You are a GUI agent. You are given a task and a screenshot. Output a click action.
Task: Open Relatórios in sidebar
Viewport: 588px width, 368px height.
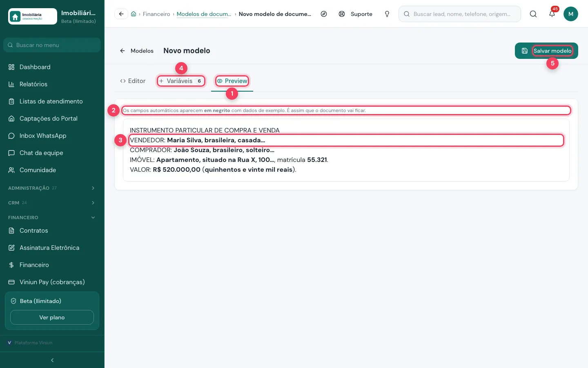[52, 84]
